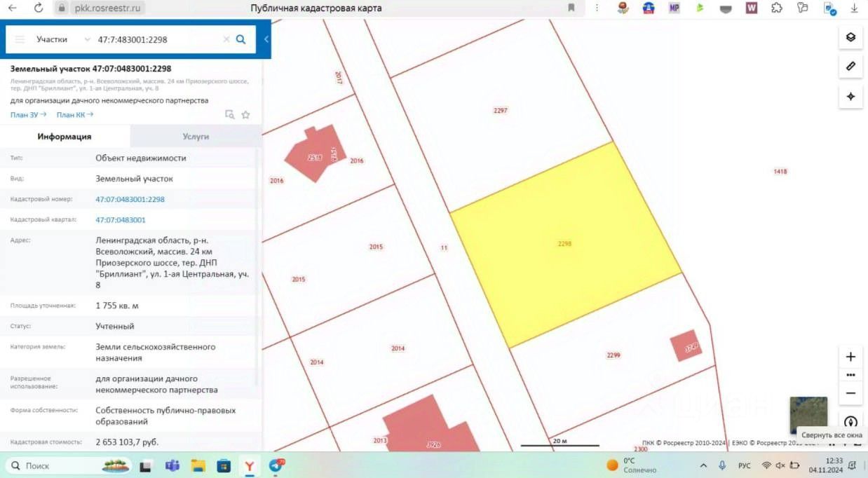Switch to the Услуги tab

[196, 137]
